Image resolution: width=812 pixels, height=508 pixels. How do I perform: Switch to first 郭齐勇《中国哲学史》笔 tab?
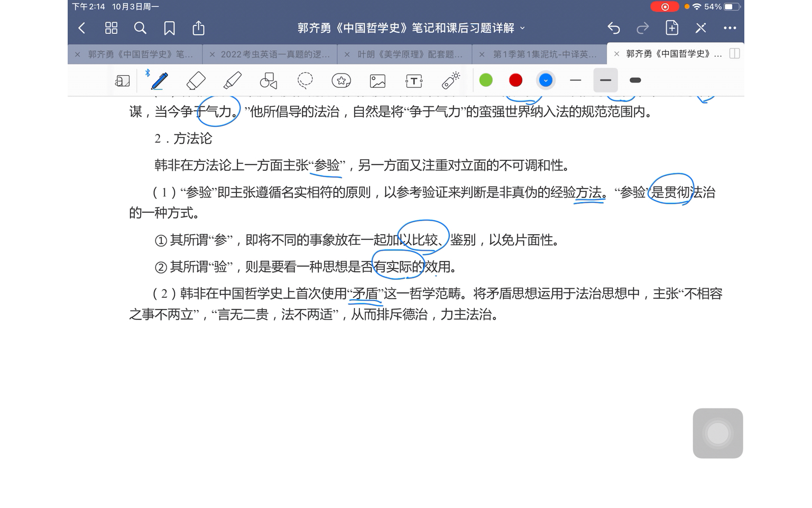pyautogui.click(x=140, y=54)
